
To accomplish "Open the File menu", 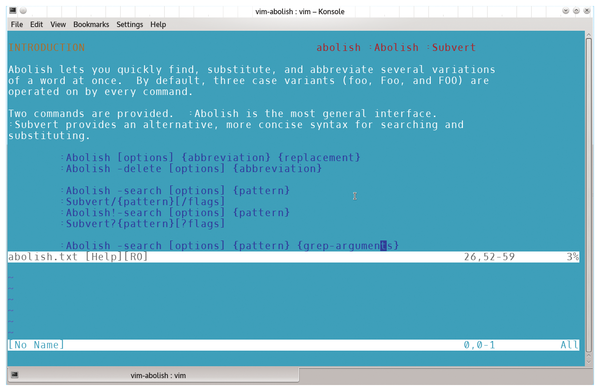I will 16,24.
